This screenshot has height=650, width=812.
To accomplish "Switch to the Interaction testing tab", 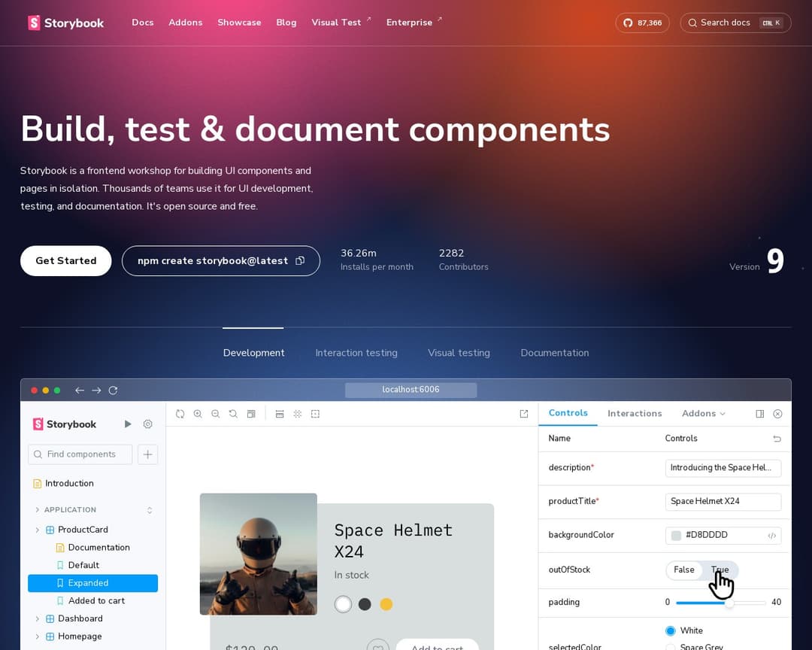I will pos(356,353).
